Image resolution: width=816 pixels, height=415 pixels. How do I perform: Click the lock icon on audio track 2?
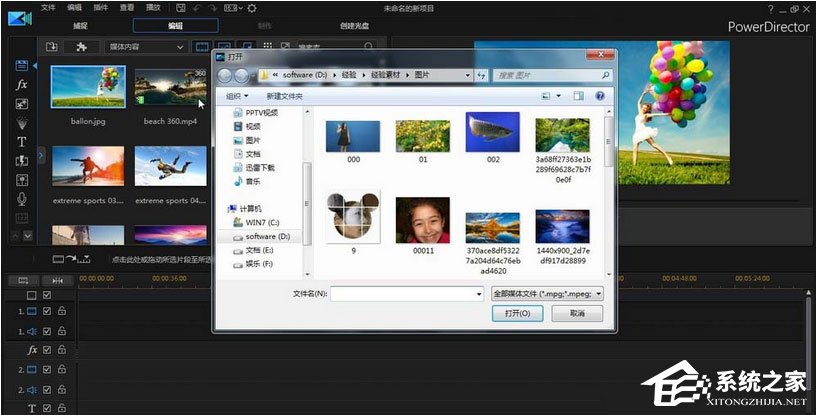[x=62, y=389]
